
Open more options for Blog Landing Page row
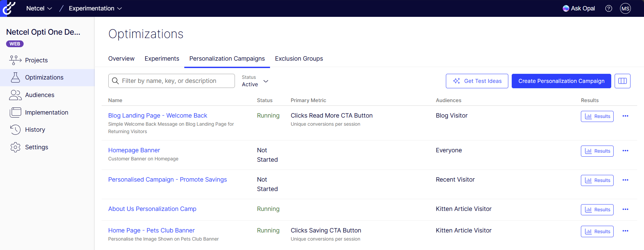coord(625,116)
